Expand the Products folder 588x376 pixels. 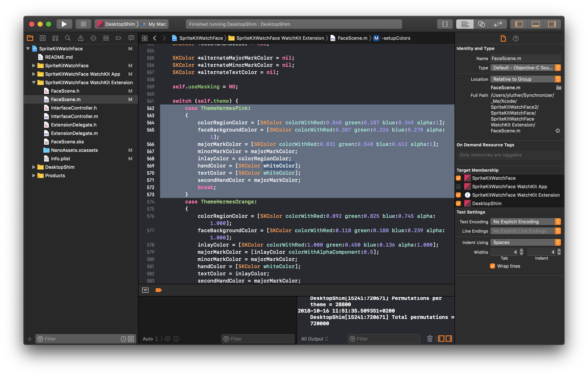(34, 176)
